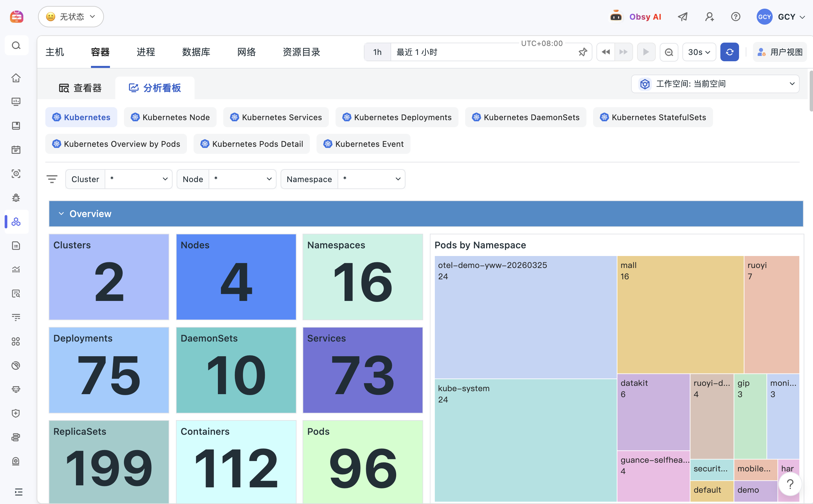This screenshot has width=813, height=504.
Task: Click the ruoyi treemap block
Action: coord(771,314)
